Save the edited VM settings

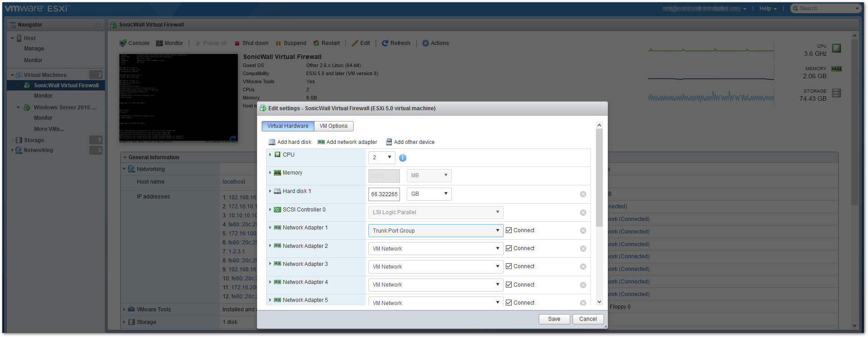point(554,319)
